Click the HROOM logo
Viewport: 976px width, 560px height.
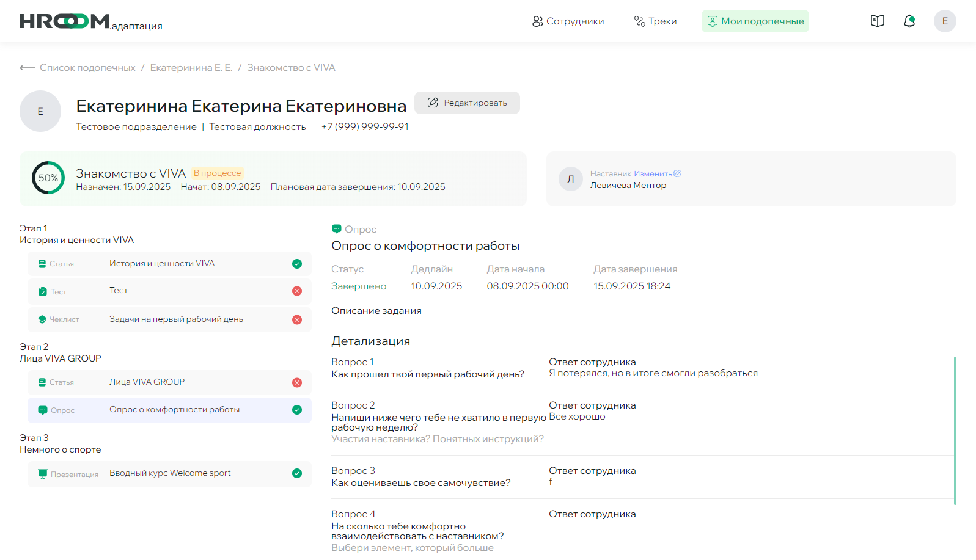pyautogui.click(x=65, y=21)
